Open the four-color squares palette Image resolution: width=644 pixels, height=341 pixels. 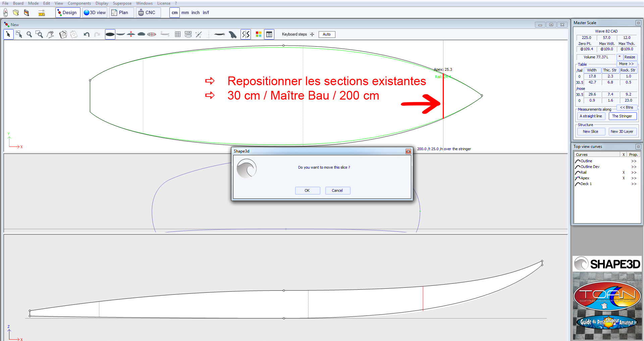[x=259, y=34]
